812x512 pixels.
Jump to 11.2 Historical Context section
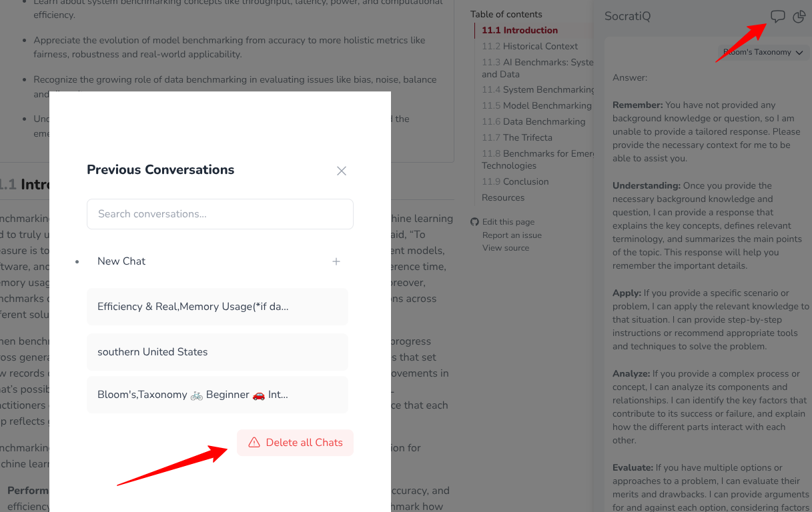530,46
